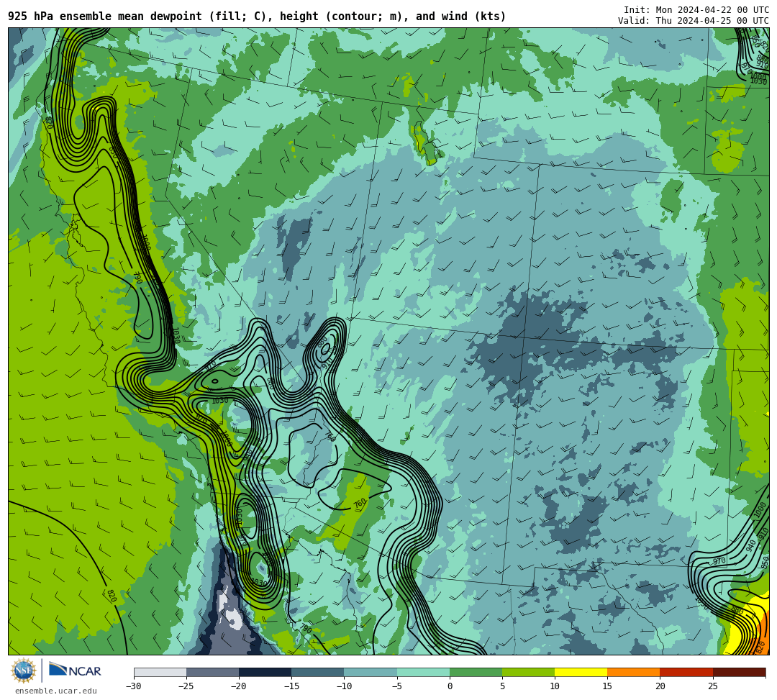Click the -15 to -10 steel blue swatch
This screenshot has width=777, height=700.
point(318,672)
